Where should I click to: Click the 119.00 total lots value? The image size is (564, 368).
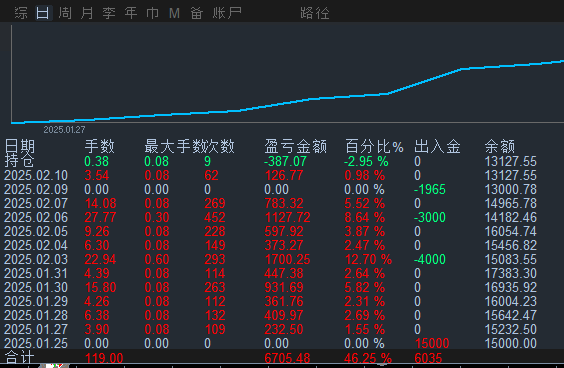coord(104,358)
